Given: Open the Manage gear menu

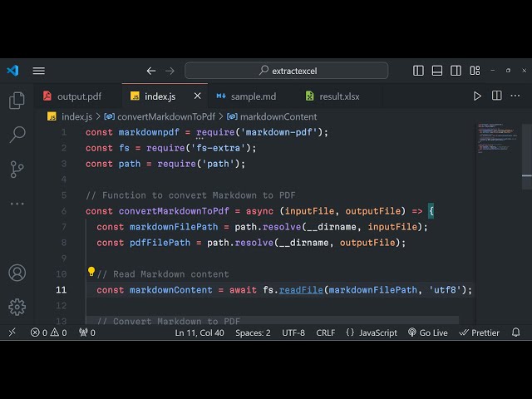Looking at the screenshot, I should [17, 307].
